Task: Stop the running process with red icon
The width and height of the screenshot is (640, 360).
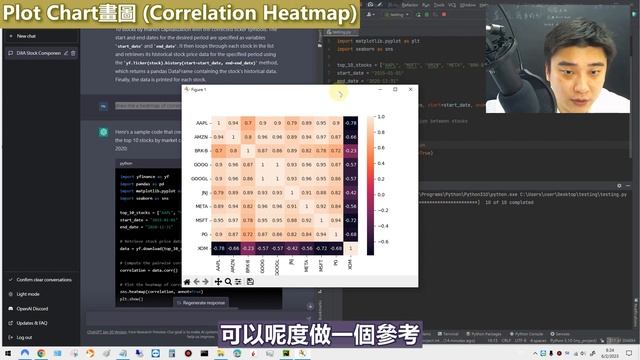Action: (444, 14)
